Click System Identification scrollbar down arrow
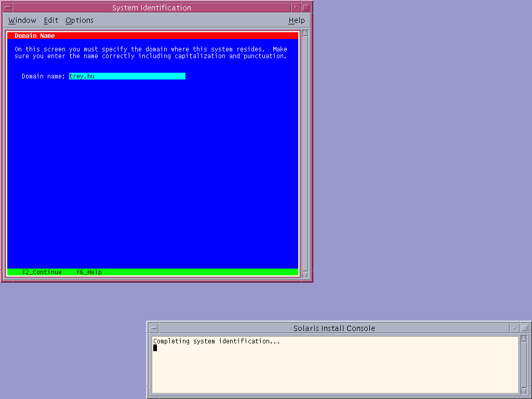The image size is (532, 399). tap(305, 275)
